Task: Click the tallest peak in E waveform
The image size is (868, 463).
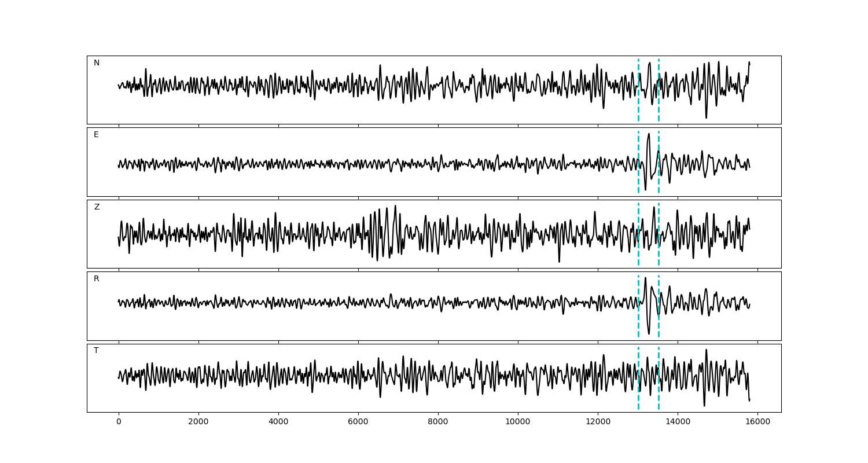Action: coord(649,134)
